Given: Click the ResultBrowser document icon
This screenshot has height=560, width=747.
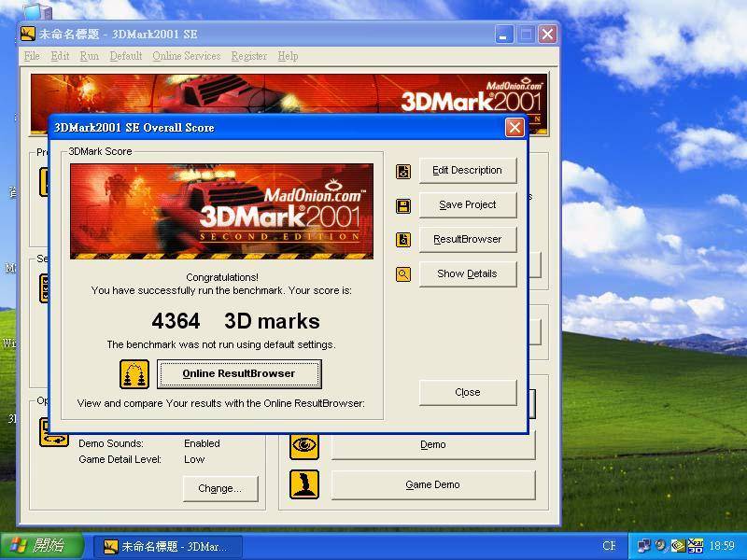Looking at the screenshot, I should coord(403,240).
